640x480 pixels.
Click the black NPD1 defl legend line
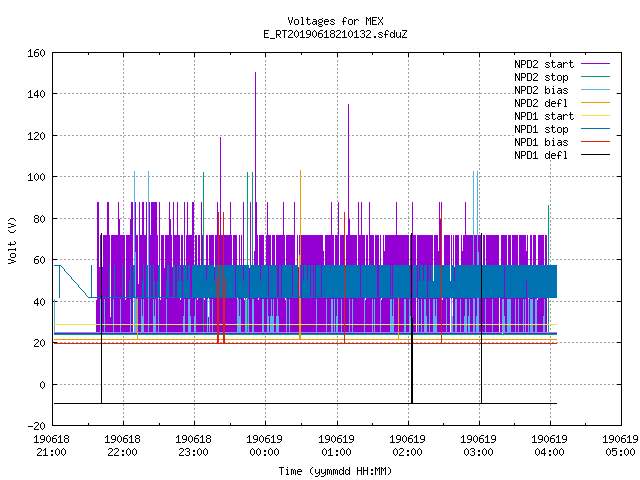coord(595,155)
